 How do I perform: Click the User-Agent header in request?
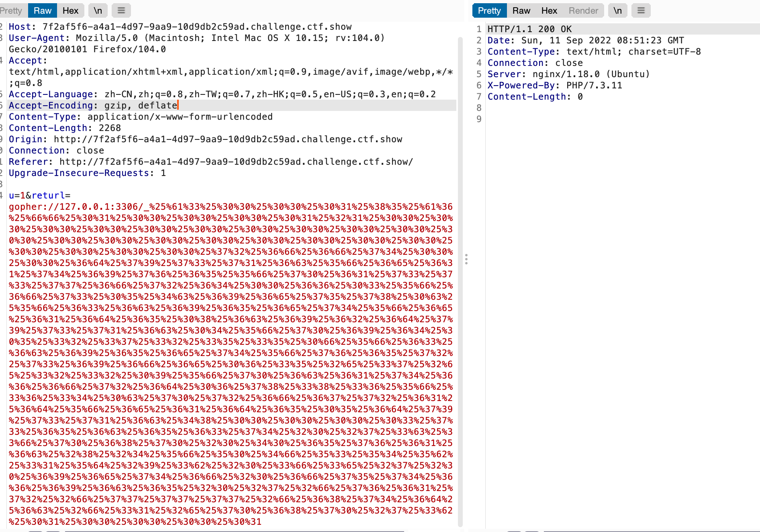pyautogui.click(x=197, y=43)
